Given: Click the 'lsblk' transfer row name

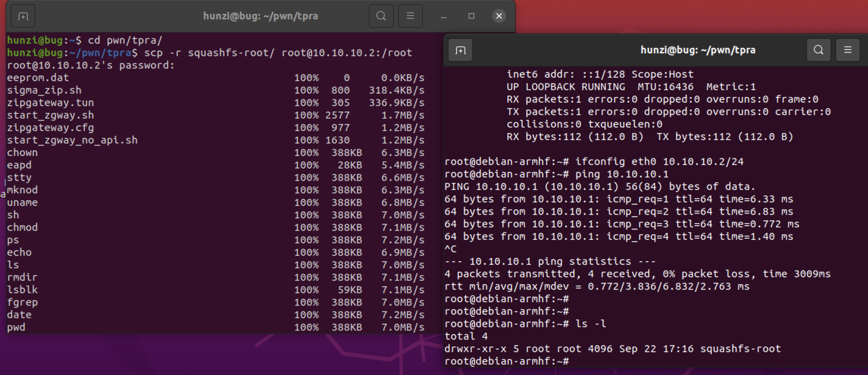Looking at the screenshot, I should 22,290.
